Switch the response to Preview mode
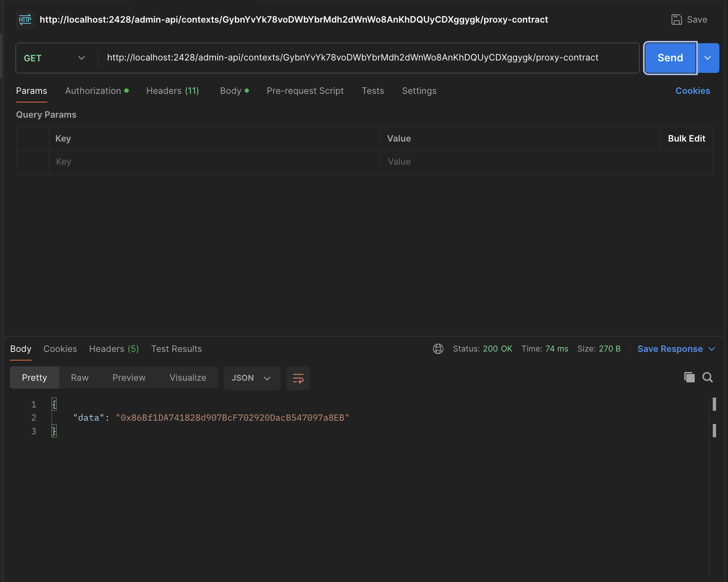 [x=129, y=378]
